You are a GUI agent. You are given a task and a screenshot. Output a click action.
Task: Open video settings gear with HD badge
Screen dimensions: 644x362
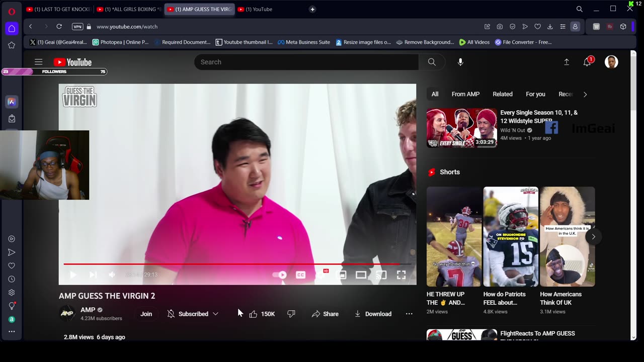point(321,275)
